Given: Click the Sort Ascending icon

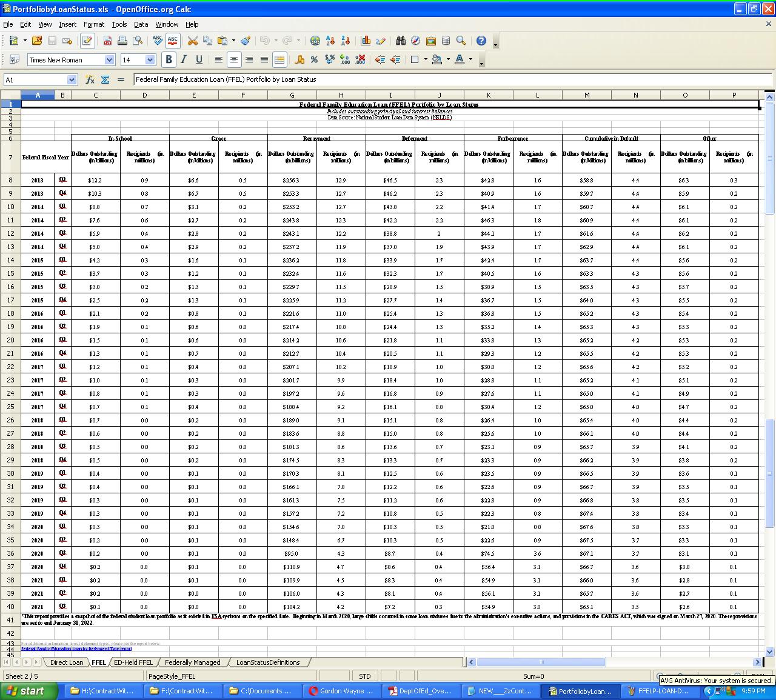Looking at the screenshot, I should tap(330, 41).
